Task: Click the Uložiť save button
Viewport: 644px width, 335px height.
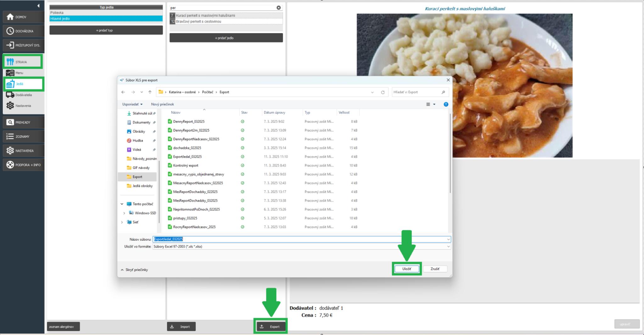Action: (407, 269)
